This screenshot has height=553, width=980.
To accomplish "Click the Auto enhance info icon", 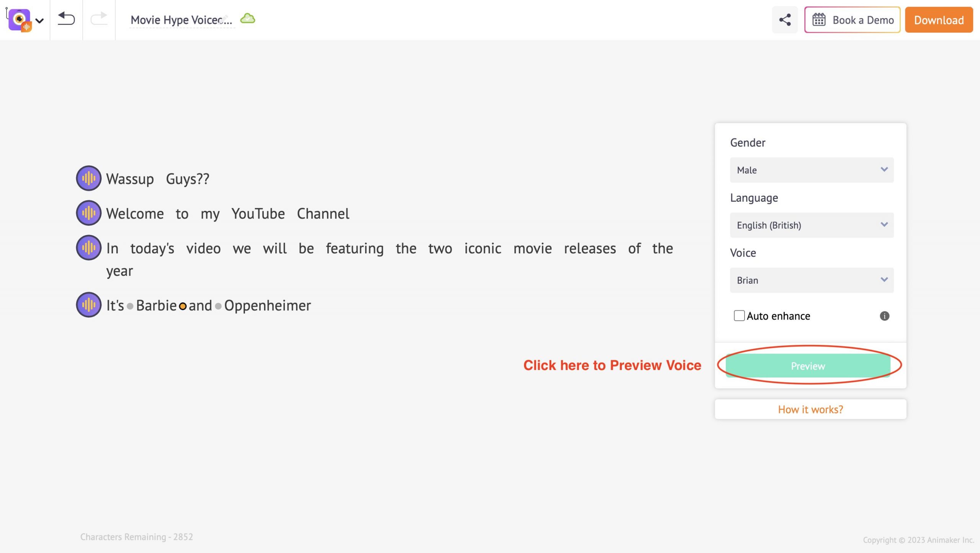I will (x=884, y=316).
